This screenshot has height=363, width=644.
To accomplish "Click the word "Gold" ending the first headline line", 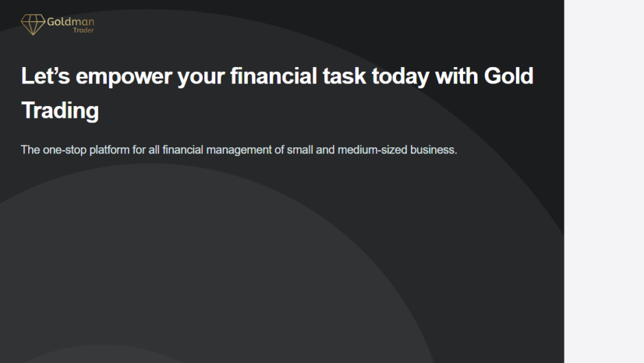I will [x=508, y=76].
